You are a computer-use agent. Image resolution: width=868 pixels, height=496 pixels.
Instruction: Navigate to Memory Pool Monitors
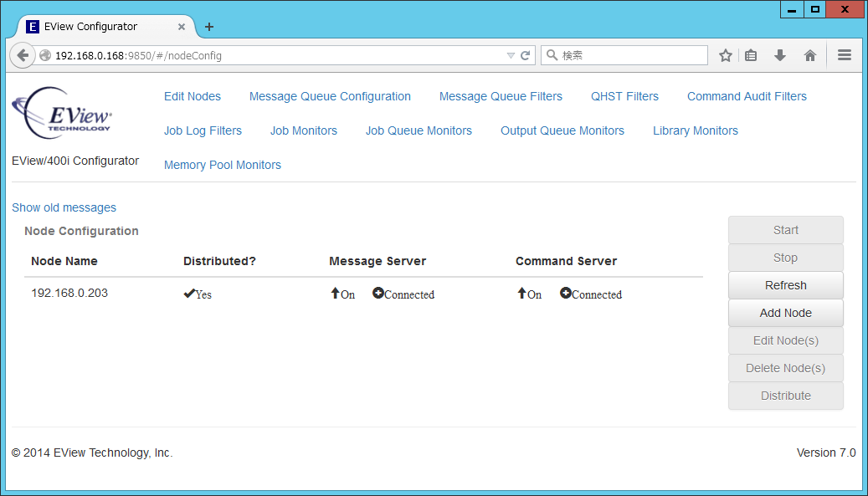223,165
